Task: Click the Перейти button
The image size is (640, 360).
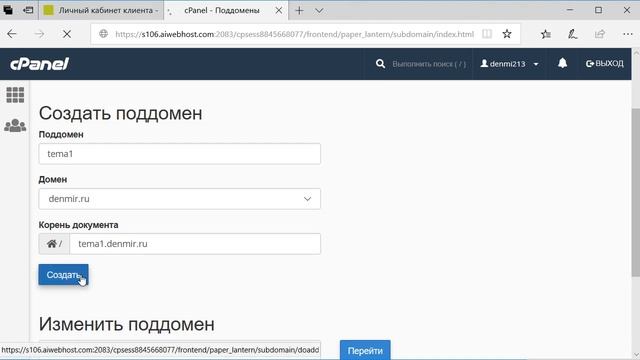Action: point(365,350)
